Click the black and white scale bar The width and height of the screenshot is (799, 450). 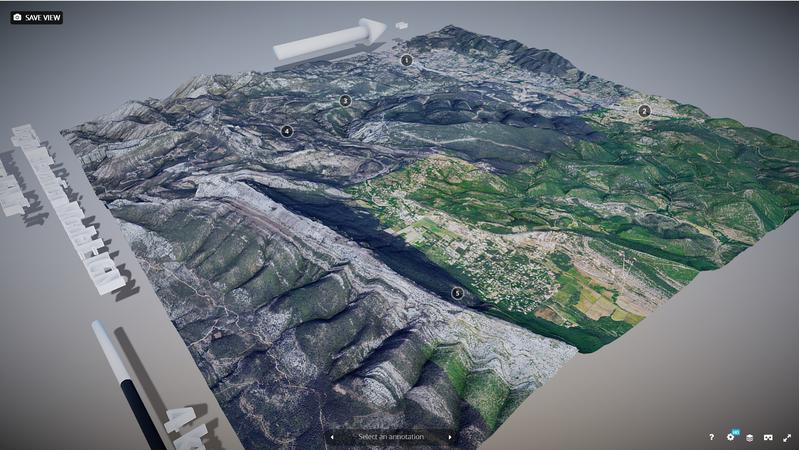(x=126, y=382)
